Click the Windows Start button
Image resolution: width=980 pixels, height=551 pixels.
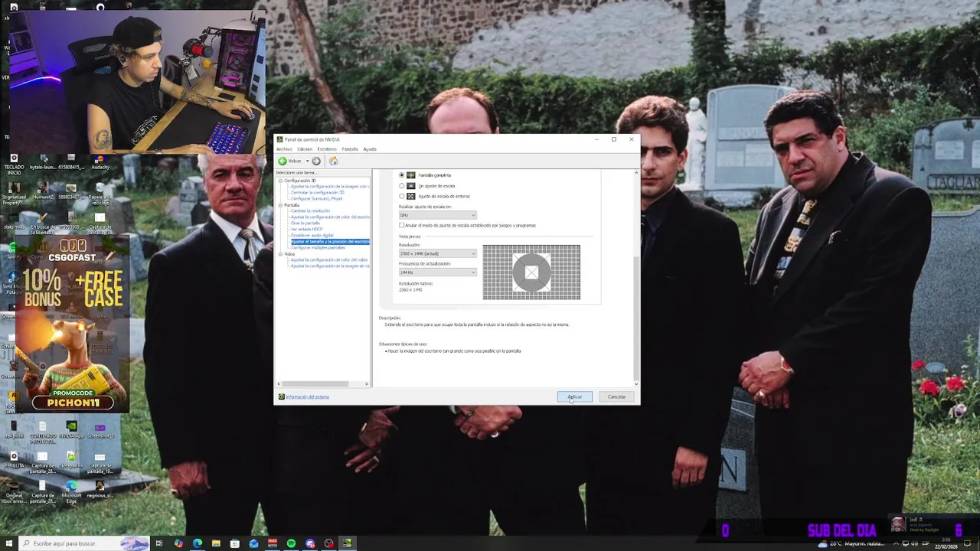pyautogui.click(x=8, y=543)
